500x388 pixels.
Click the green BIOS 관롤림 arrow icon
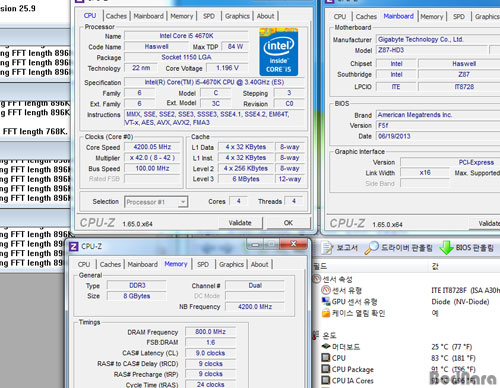click(446, 248)
